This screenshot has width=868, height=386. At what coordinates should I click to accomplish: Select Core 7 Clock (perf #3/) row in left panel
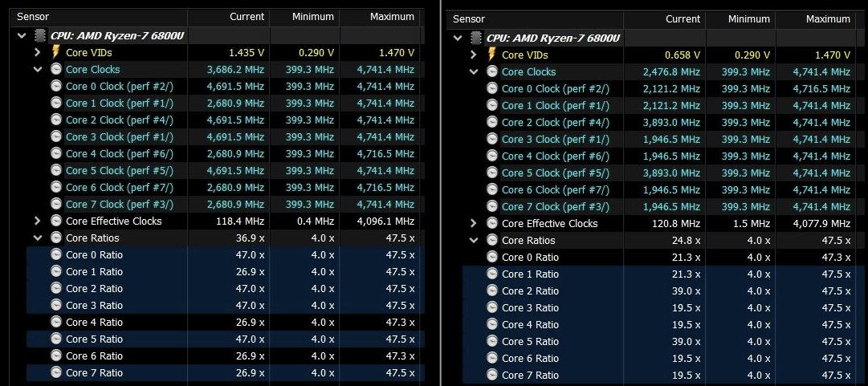226,204
